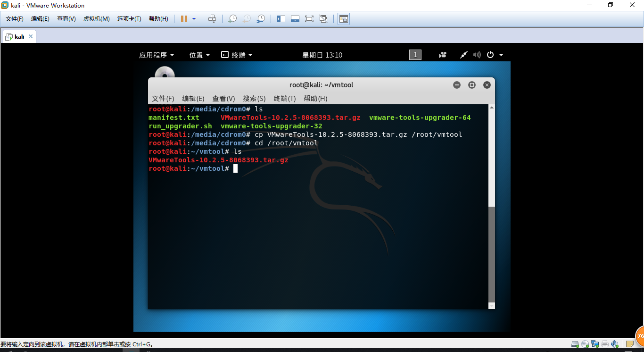Open the GNOME volume speaker icon

pos(477,55)
